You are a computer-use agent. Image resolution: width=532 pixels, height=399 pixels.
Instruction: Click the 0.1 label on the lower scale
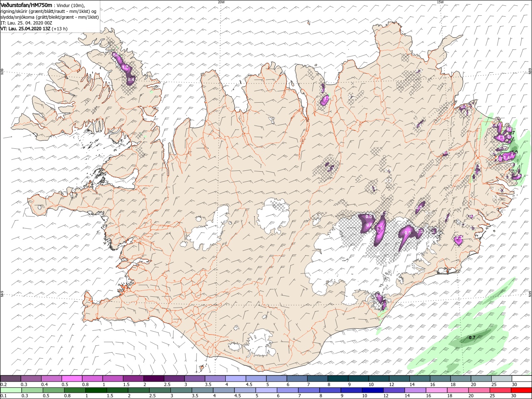click(x=3, y=396)
